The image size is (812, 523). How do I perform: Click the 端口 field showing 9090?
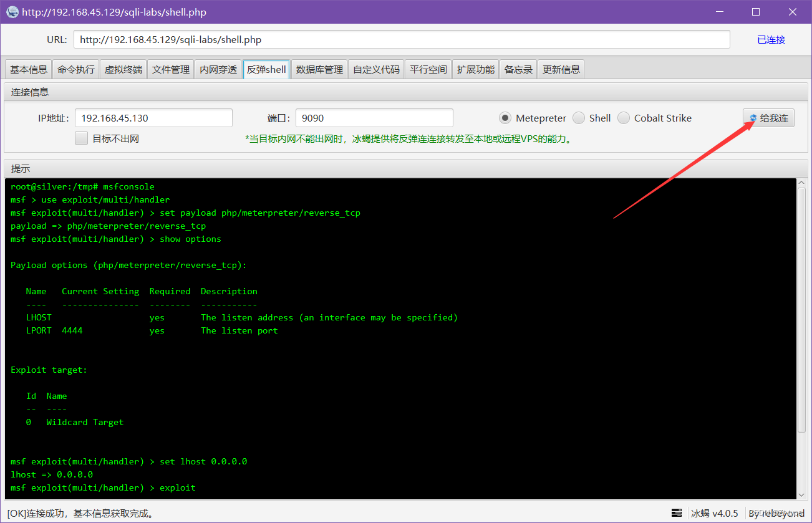tap(374, 118)
